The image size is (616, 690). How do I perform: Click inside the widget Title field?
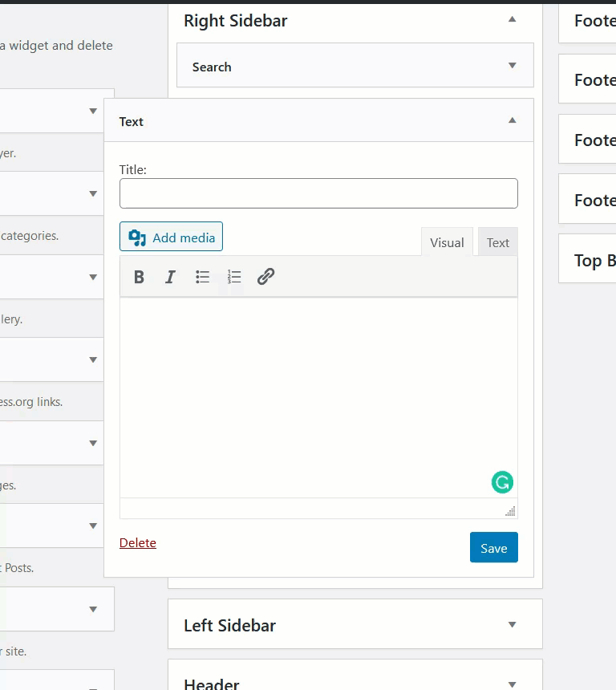(x=318, y=193)
